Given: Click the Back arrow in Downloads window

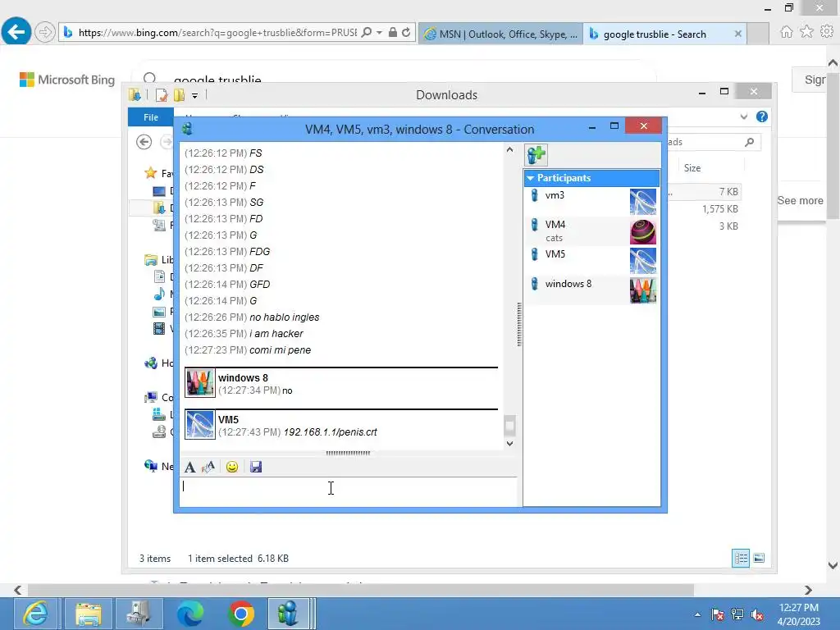Looking at the screenshot, I should point(144,142).
